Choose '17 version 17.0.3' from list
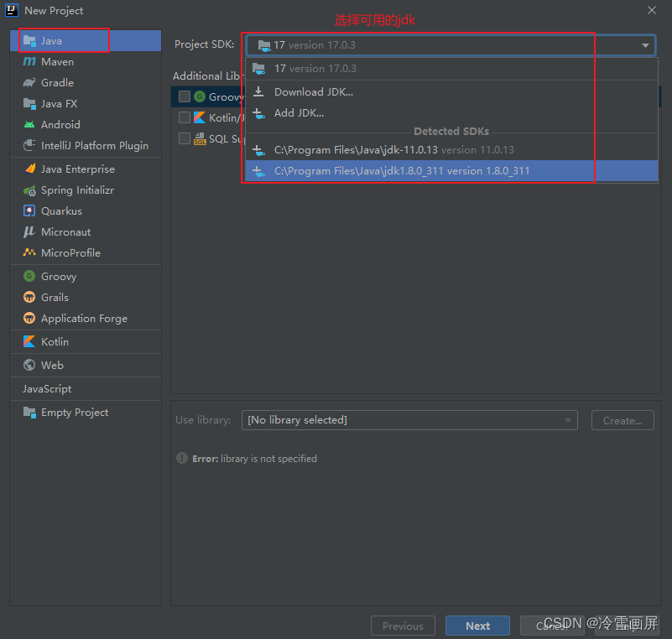Image resolution: width=672 pixels, height=639 pixels. 451,69
